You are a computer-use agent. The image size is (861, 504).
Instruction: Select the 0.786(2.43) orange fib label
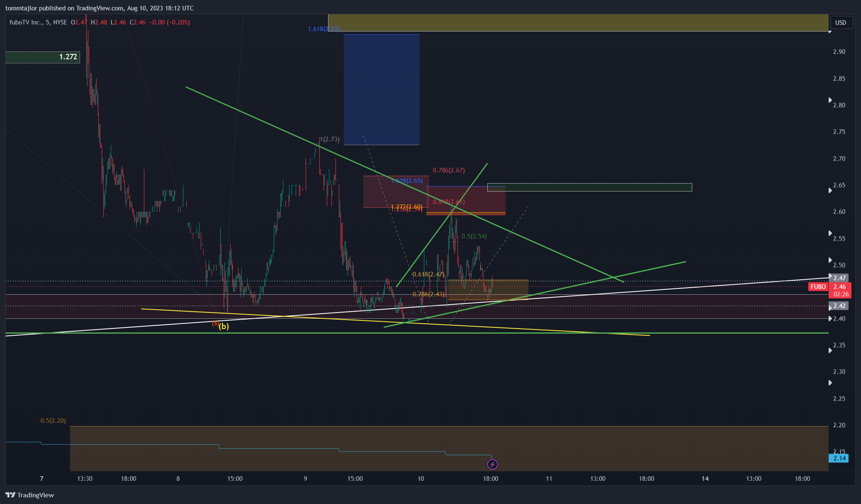click(428, 294)
